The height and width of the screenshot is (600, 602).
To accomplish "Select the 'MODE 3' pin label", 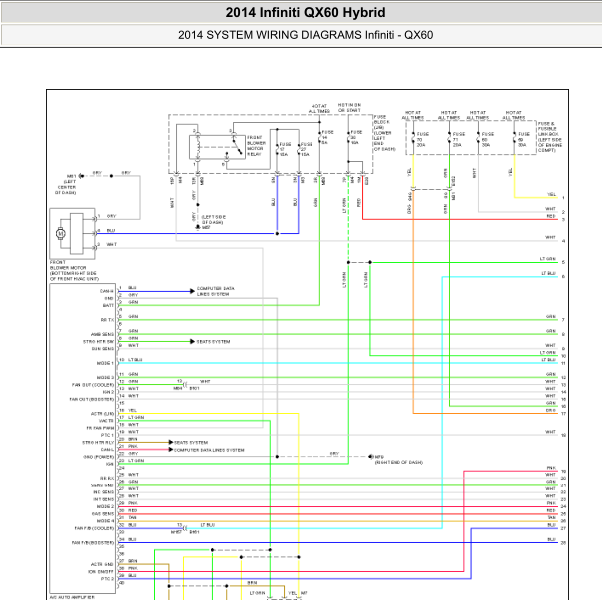I will coord(105,377).
